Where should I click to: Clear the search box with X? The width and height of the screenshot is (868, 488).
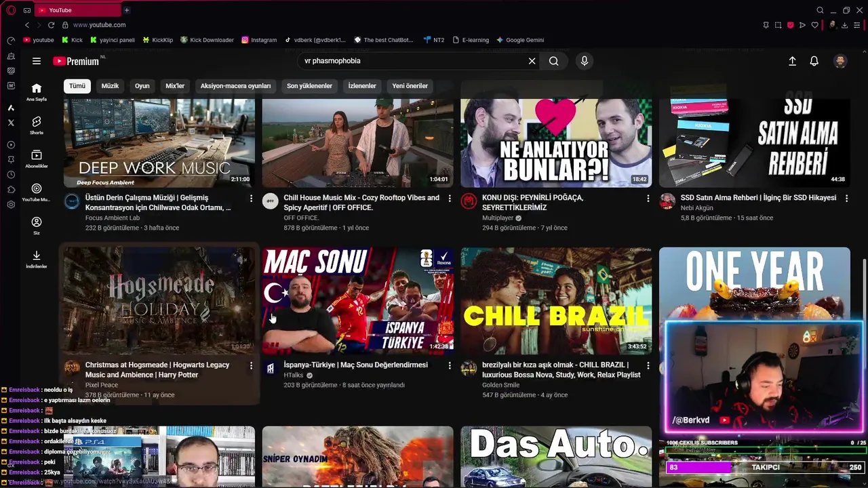[532, 61]
